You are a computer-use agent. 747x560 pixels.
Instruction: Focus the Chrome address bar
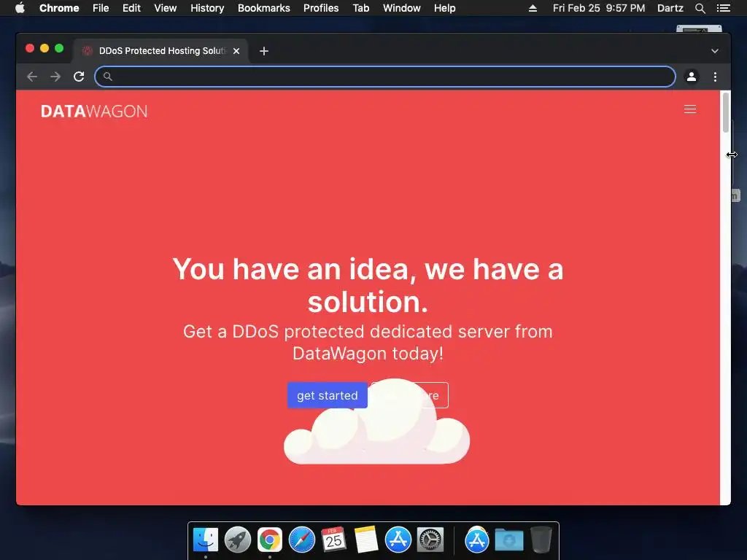[x=385, y=77]
